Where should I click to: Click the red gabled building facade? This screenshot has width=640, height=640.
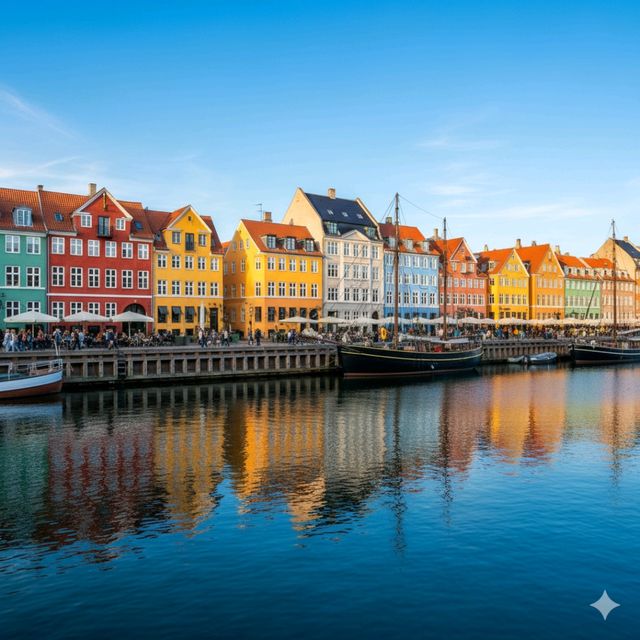tap(100, 260)
